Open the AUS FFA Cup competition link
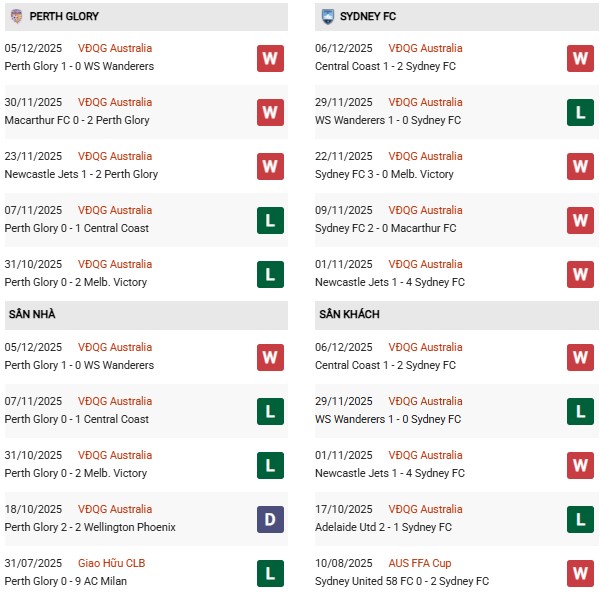600x594 pixels. coord(421,563)
